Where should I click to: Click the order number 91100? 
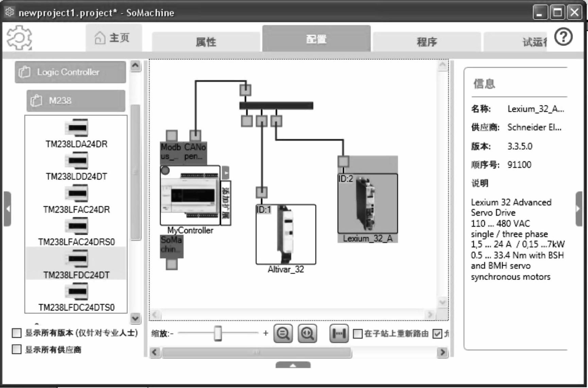519,165
